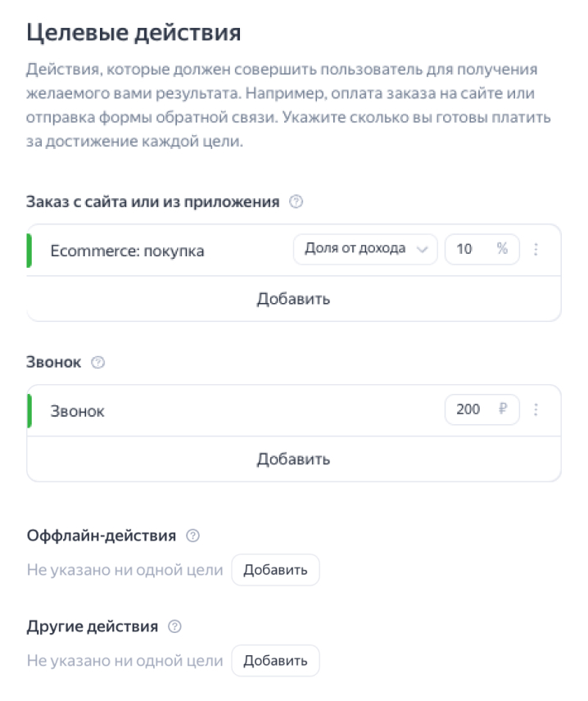Click 'Добавить' under Ecommerce: покупка goal

[293, 299]
